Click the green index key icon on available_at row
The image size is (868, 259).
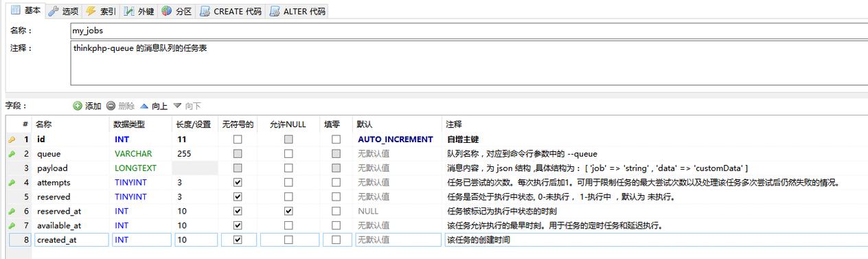coord(12,225)
